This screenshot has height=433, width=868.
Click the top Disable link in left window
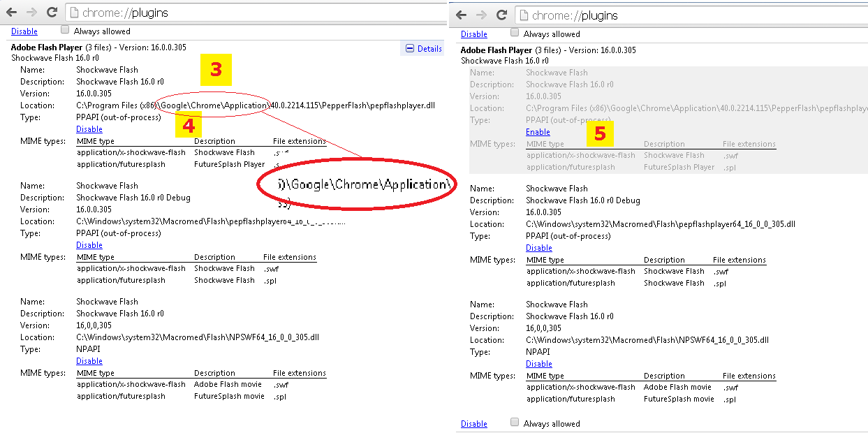tap(24, 31)
